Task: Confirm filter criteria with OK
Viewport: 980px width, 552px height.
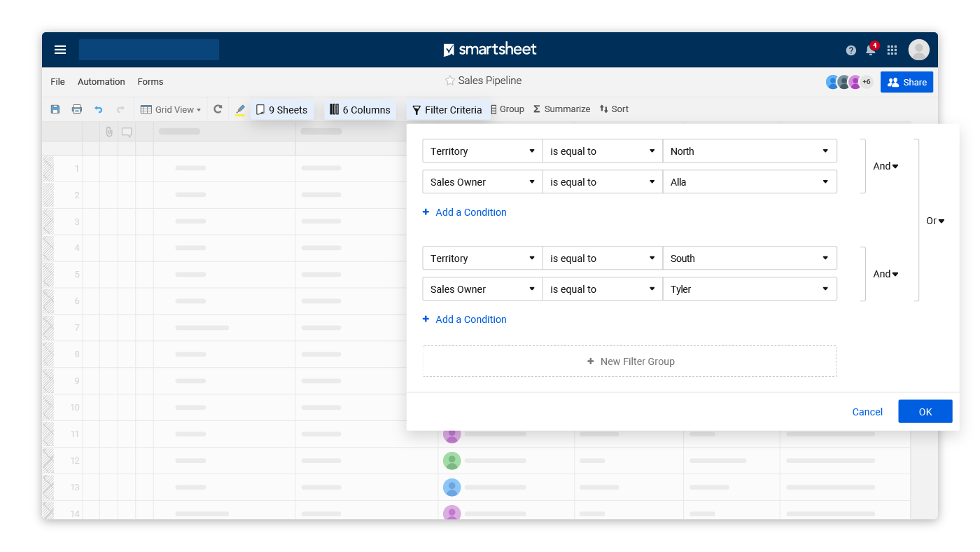Action: [925, 411]
